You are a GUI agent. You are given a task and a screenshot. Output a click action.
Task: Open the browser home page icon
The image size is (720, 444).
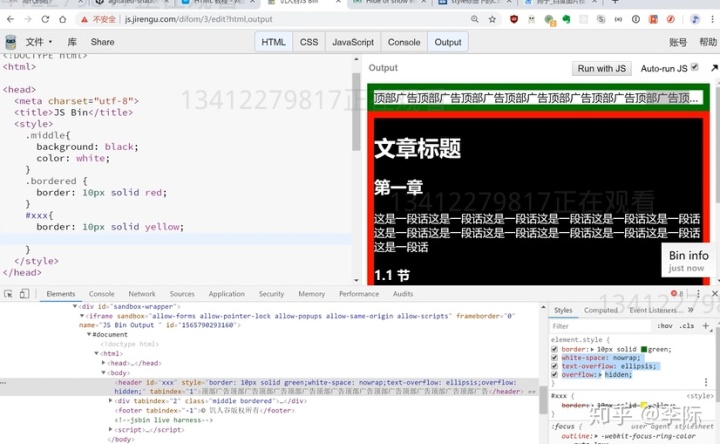[62, 19]
